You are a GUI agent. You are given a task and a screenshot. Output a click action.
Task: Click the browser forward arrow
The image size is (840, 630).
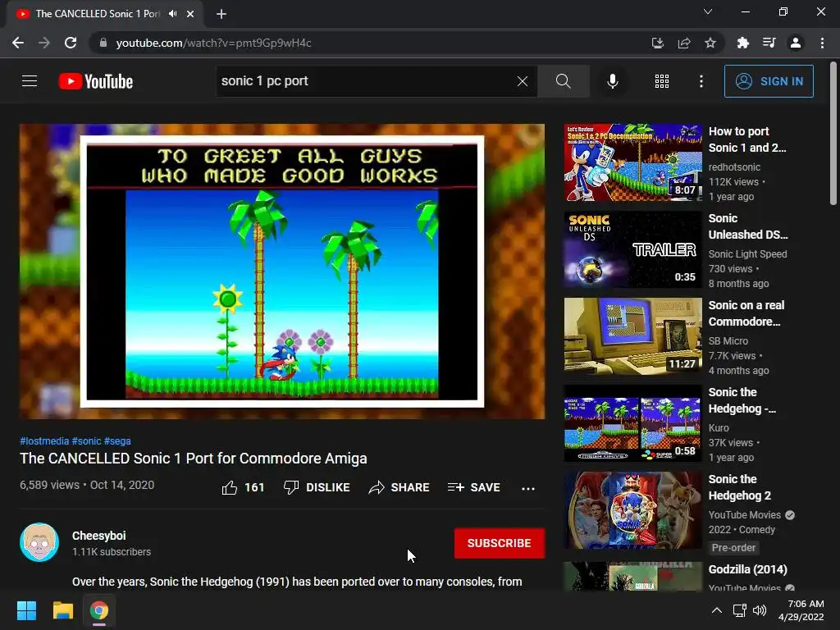[x=44, y=43]
